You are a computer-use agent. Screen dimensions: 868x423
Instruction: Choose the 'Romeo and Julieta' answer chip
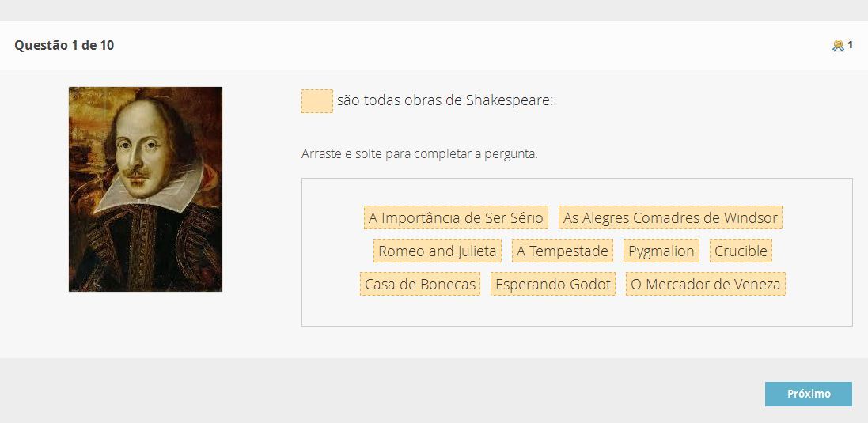coord(438,251)
